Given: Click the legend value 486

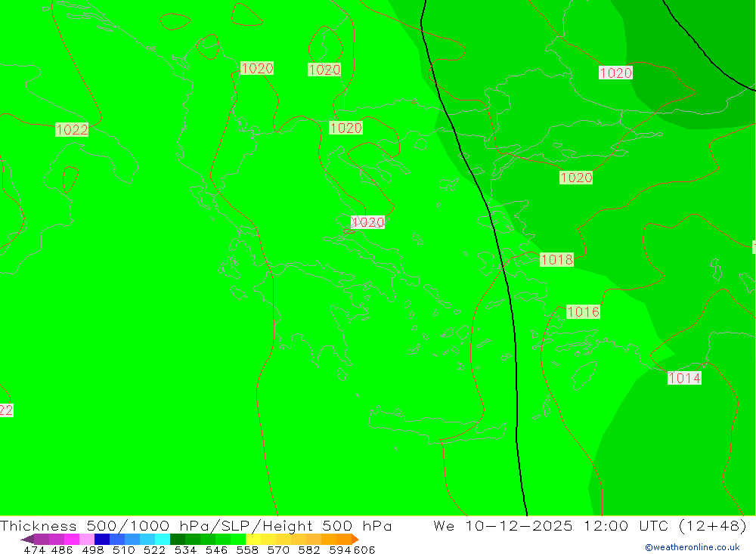Looking at the screenshot, I should click(62, 550).
